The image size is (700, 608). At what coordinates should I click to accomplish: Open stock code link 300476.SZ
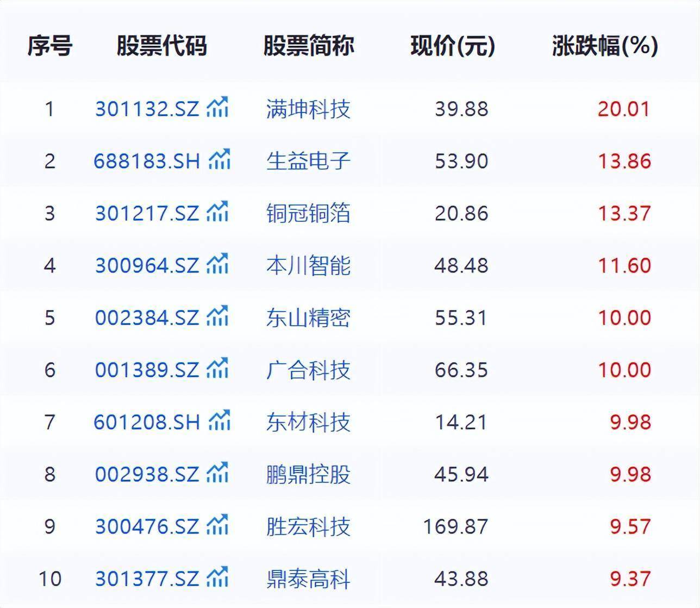coord(147,527)
